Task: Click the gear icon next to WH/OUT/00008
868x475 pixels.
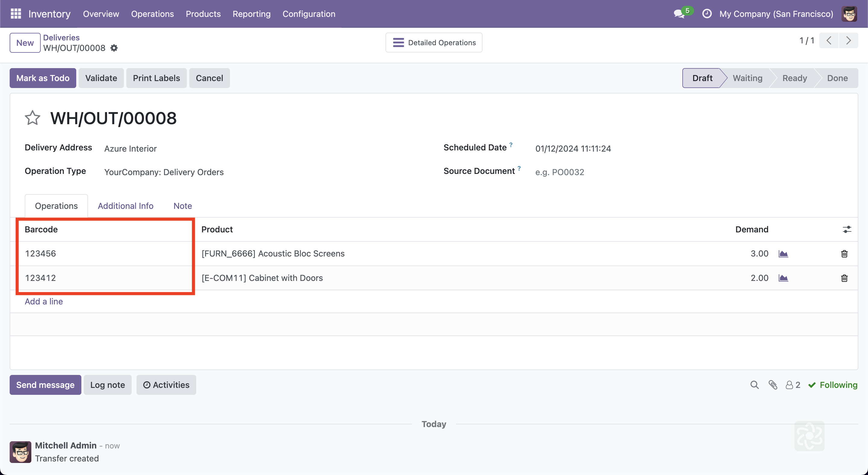Action: point(114,48)
